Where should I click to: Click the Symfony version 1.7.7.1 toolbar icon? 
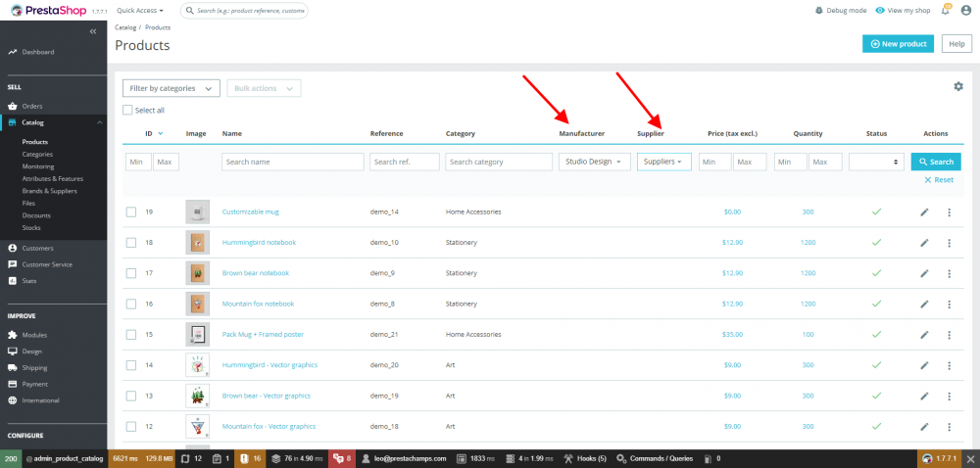pos(940,458)
